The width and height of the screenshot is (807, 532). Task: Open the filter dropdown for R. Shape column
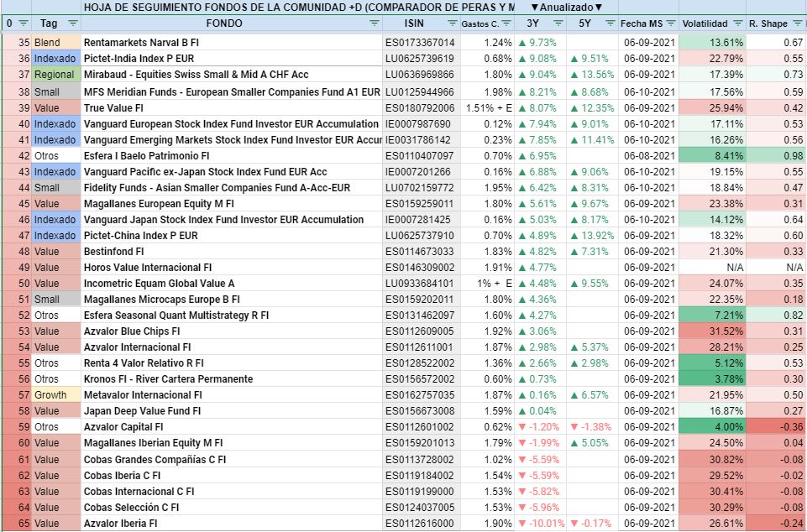tap(798, 23)
